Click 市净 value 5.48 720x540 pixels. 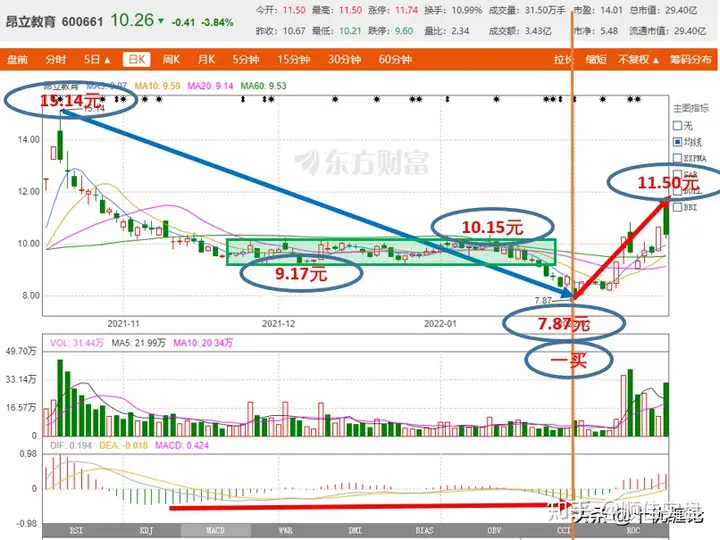pos(609,31)
